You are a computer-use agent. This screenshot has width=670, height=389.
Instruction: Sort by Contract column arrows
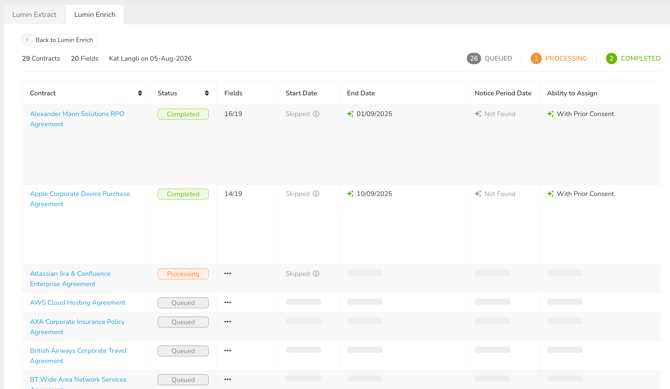(140, 93)
